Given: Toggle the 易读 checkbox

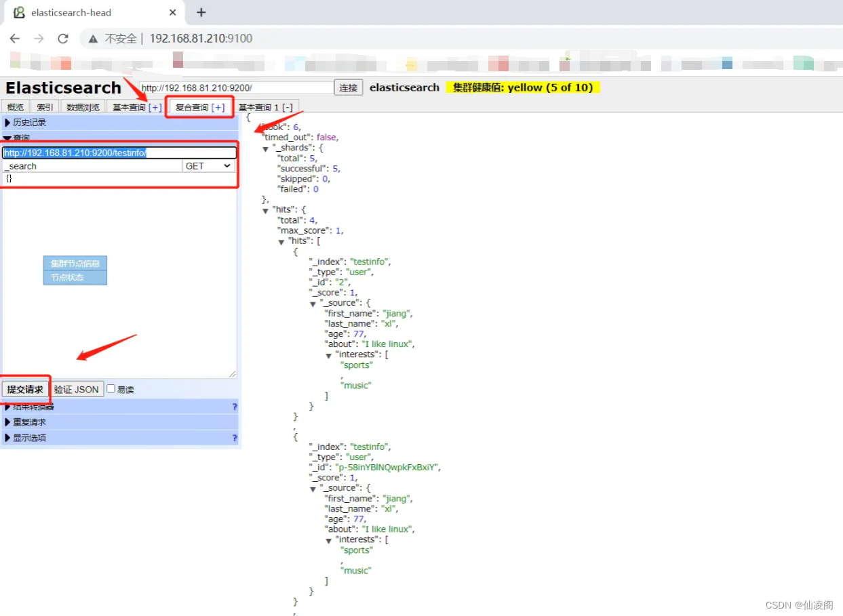Looking at the screenshot, I should (111, 389).
